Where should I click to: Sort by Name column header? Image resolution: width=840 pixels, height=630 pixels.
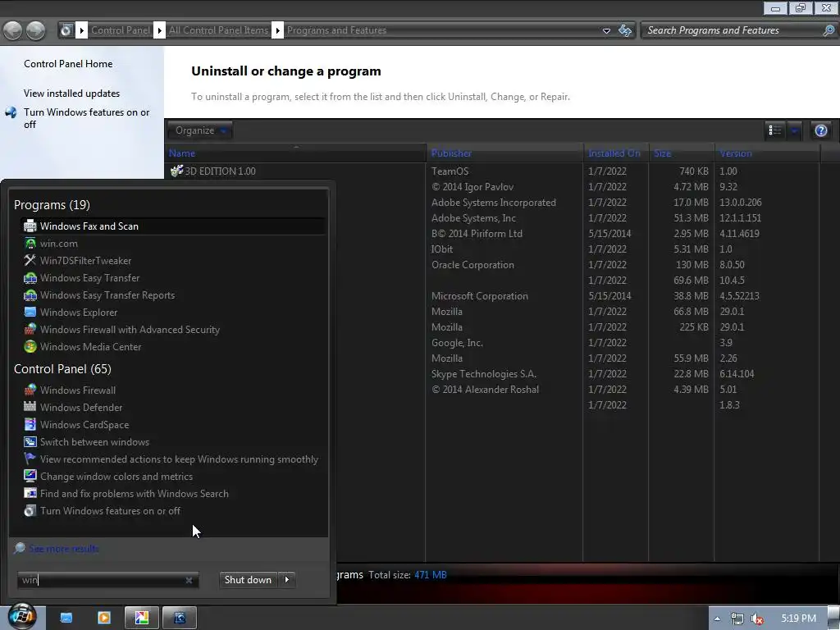click(x=295, y=153)
